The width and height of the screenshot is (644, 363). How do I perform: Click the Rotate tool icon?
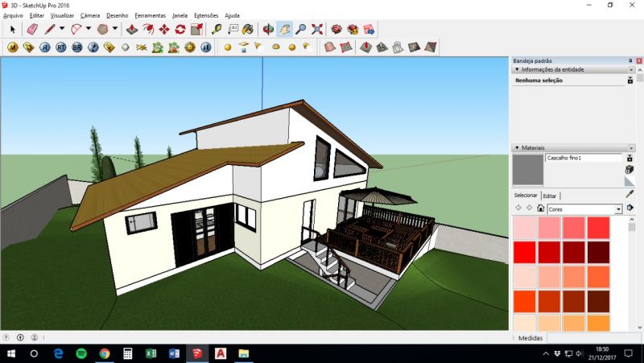180,29
